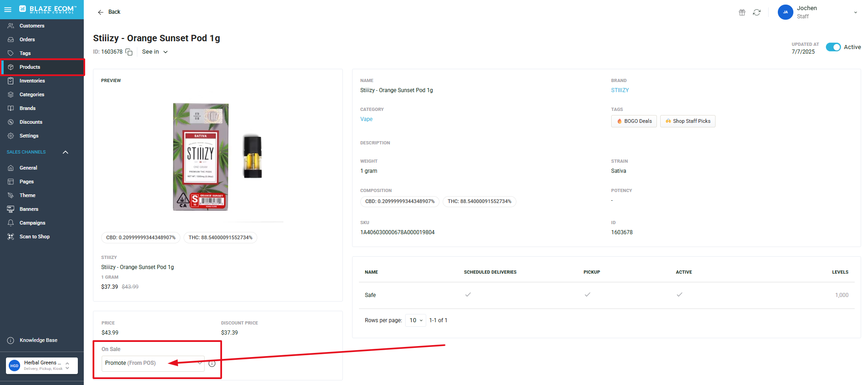868x385 pixels.
Task: Click the Brands book icon
Action: 11,108
